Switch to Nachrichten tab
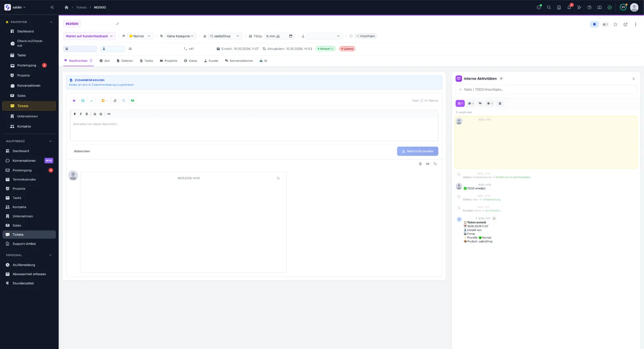 tap(78, 61)
